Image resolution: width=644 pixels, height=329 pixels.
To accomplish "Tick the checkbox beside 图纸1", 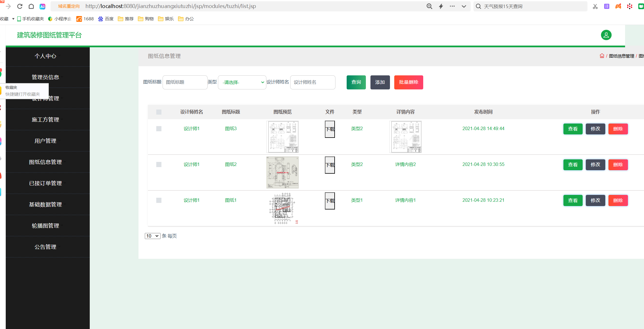I will tap(159, 200).
